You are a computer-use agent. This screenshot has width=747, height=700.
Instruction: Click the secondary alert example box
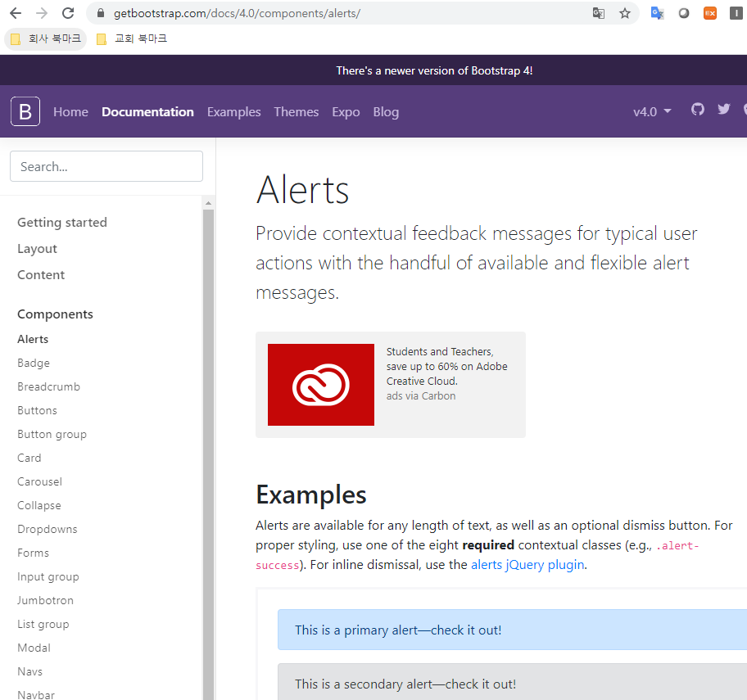pos(512,682)
